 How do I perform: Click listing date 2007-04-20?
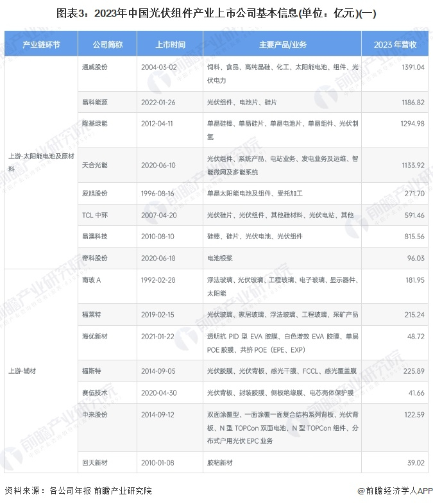click(x=159, y=215)
